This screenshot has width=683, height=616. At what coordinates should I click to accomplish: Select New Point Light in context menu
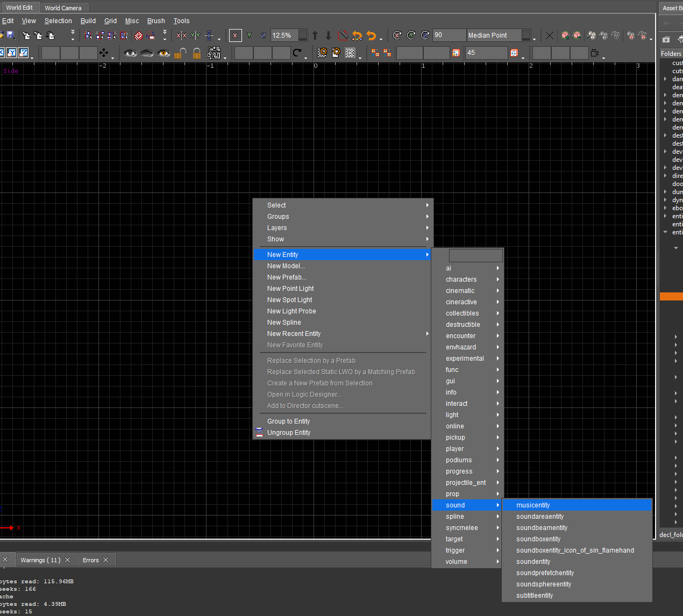(342, 289)
